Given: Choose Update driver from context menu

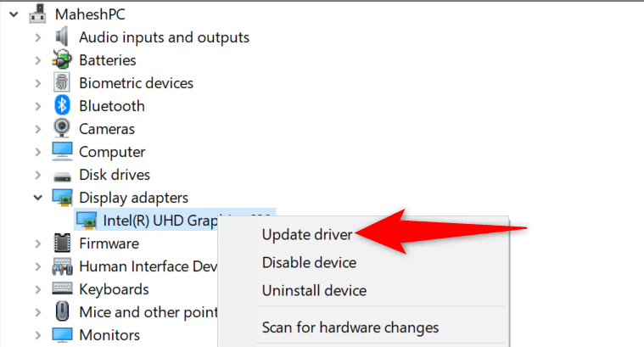Looking at the screenshot, I should coord(306,234).
